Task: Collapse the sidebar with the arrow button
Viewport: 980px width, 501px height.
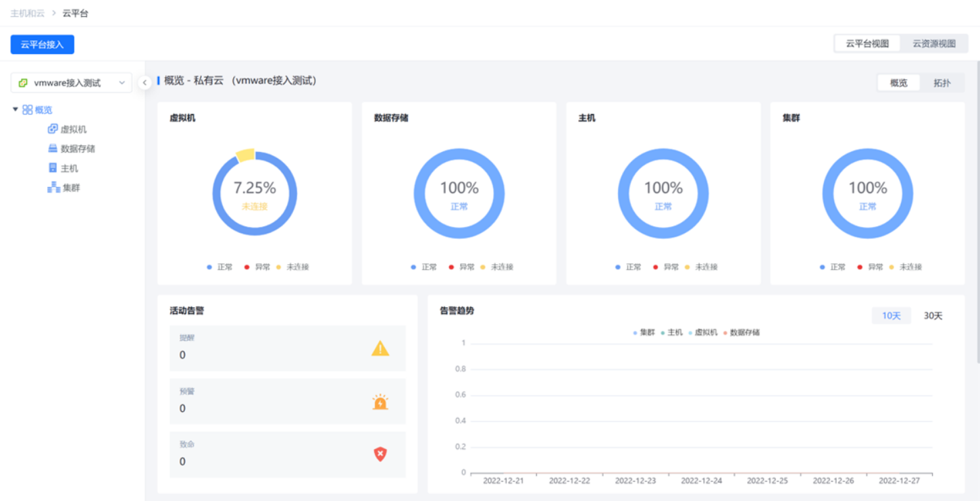Action: (145, 82)
